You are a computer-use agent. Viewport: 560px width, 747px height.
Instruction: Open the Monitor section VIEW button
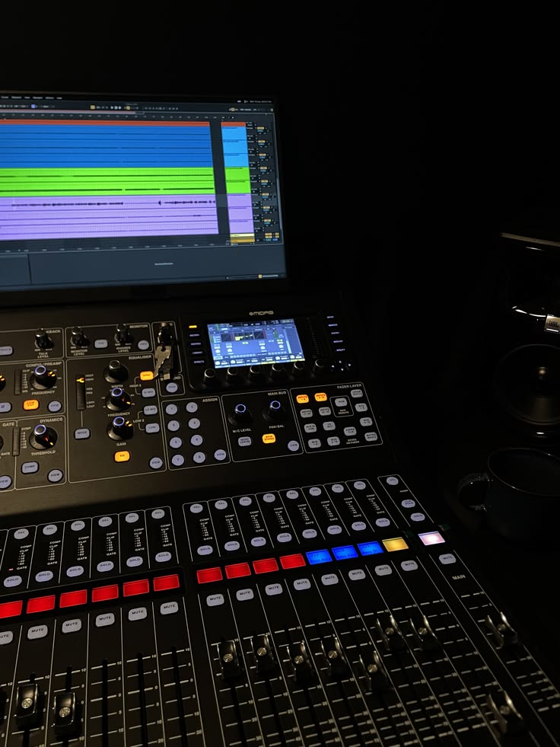pos(143,344)
